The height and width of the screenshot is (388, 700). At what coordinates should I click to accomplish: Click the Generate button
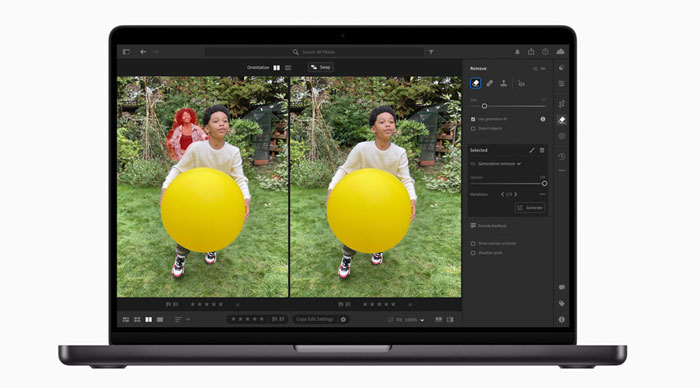(x=529, y=208)
